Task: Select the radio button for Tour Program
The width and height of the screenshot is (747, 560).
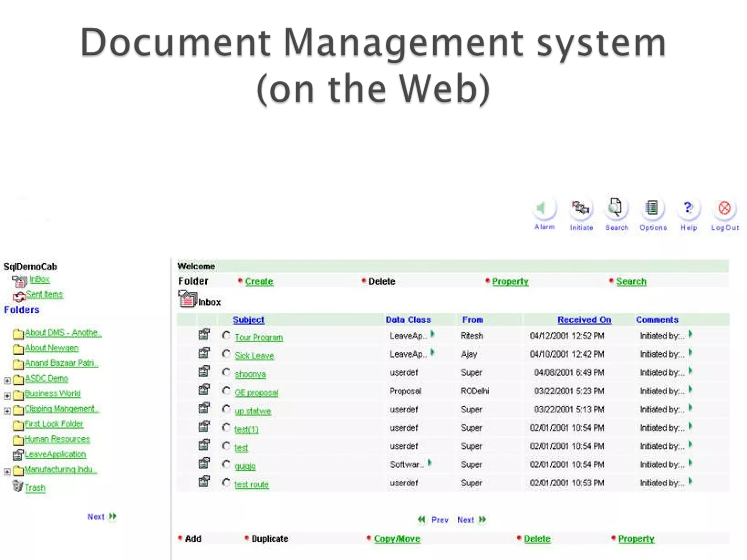Action: point(227,335)
